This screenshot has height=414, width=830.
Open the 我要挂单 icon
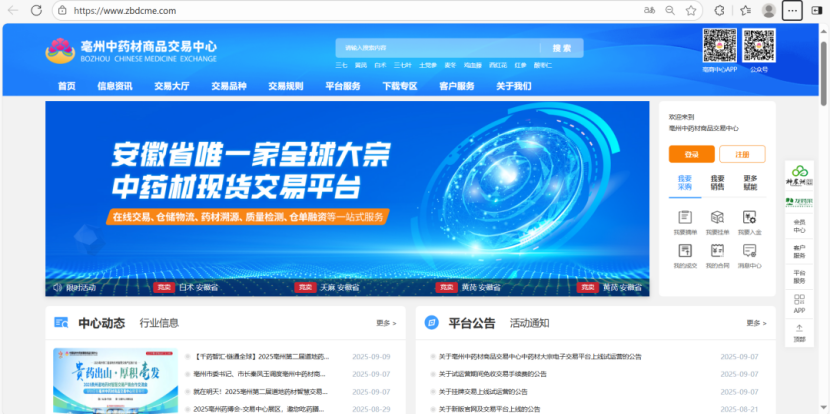coord(717,218)
